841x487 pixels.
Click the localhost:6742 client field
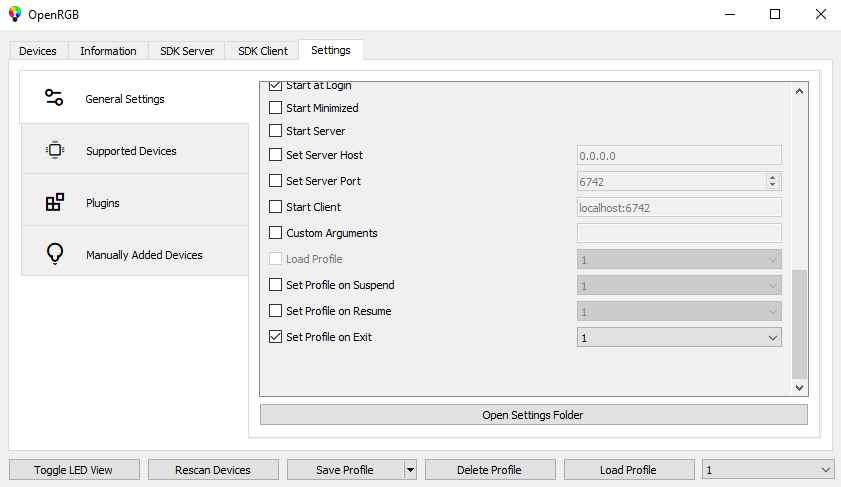tap(679, 208)
